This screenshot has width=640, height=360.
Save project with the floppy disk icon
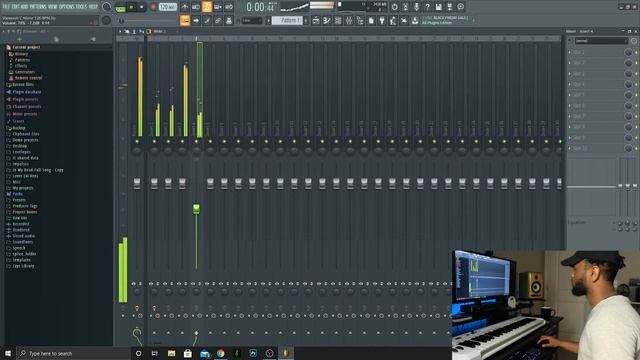[x=438, y=7]
